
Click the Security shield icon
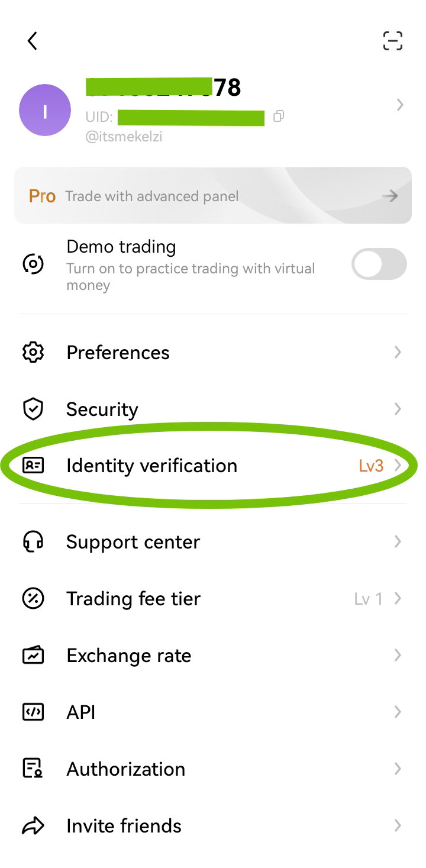coord(33,409)
